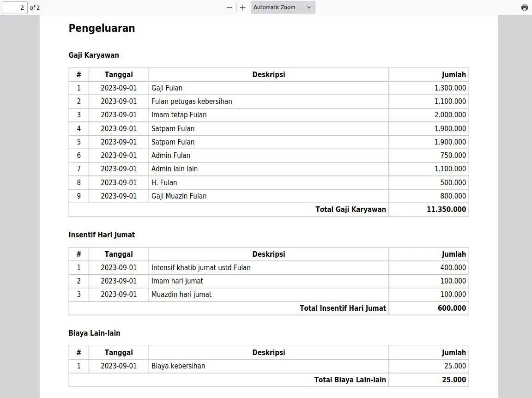Click the Gaji Karyawan section title

[x=94, y=55]
